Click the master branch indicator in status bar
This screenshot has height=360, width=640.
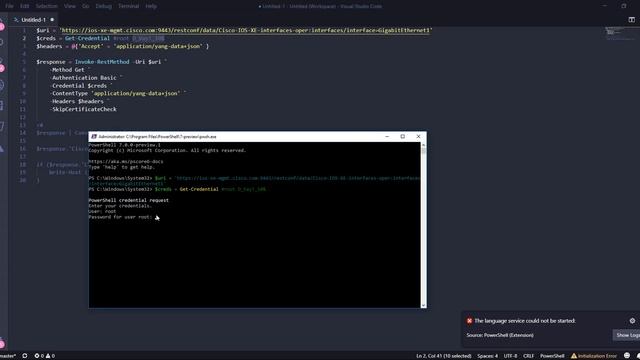[x=7, y=356]
